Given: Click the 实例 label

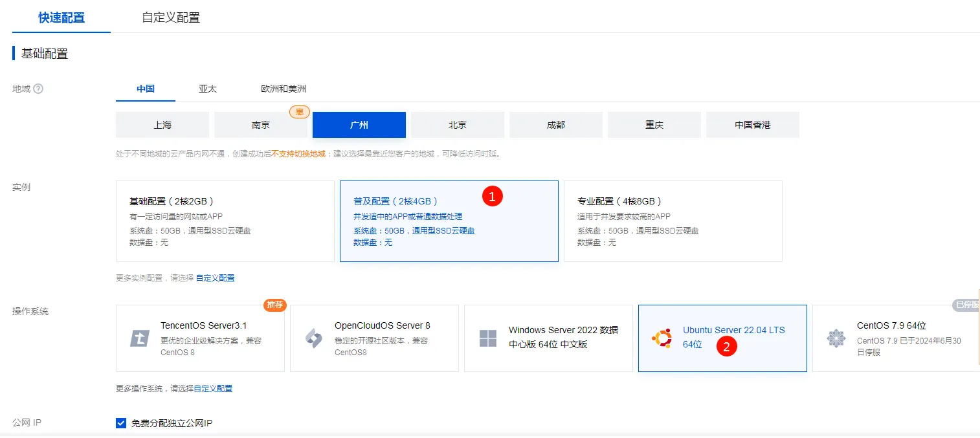Looking at the screenshot, I should 21,188.
